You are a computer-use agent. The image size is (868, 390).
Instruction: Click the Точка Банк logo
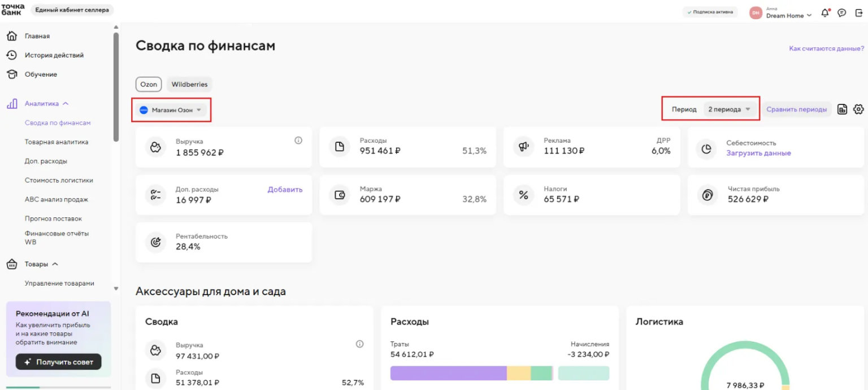pyautogui.click(x=12, y=9)
